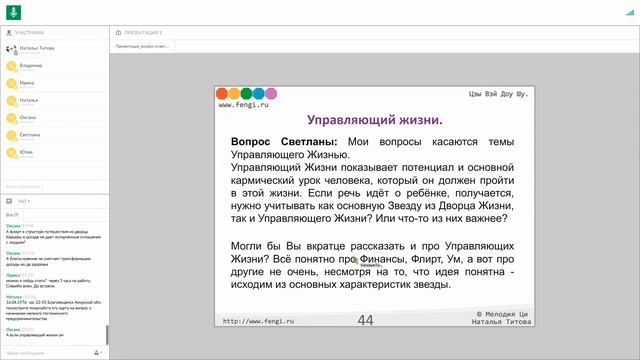Click the participants total count line
This screenshot has height=360, width=640.
pyautogui.click(x=24, y=187)
